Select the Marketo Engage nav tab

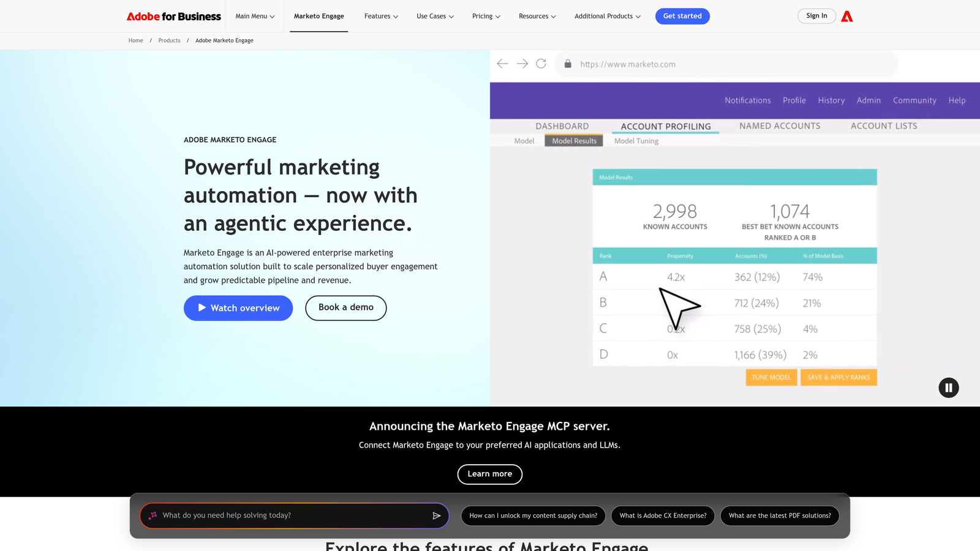coord(318,17)
